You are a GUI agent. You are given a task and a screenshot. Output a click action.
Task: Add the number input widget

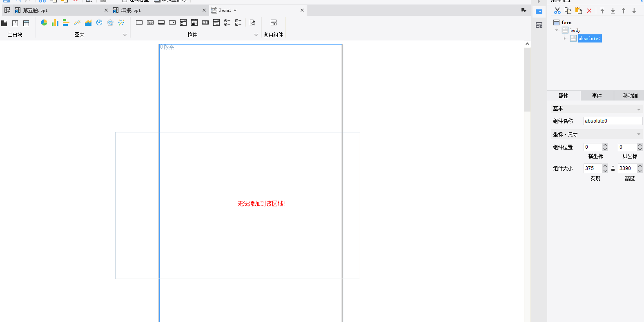pos(205,22)
